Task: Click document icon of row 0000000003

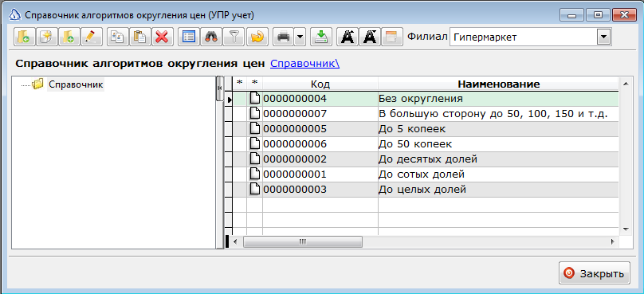Action: (255, 190)
